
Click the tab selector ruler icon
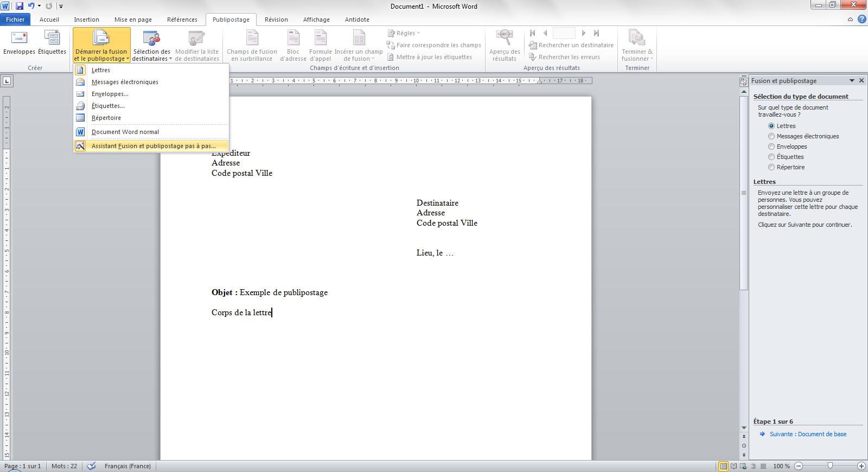7,81
